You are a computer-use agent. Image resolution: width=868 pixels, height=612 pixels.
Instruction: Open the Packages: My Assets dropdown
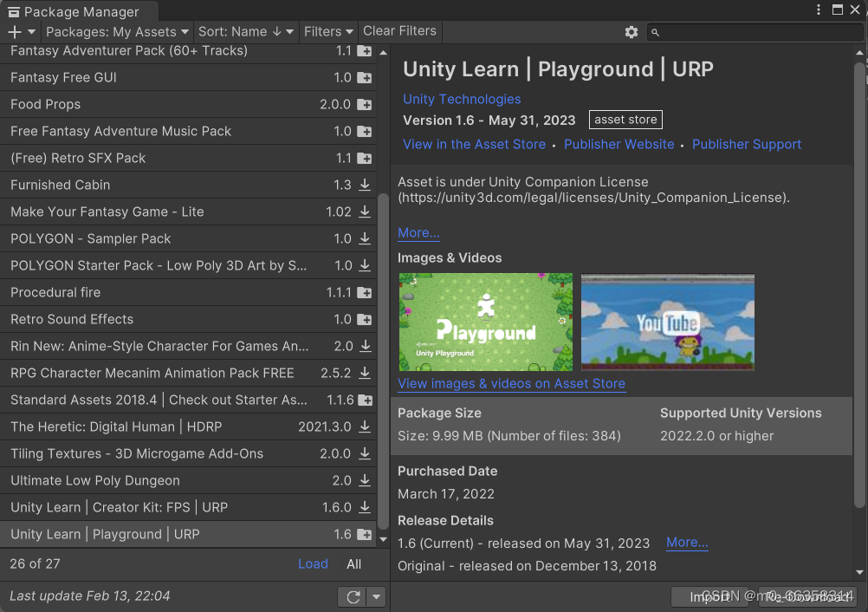tap(117, 32)
